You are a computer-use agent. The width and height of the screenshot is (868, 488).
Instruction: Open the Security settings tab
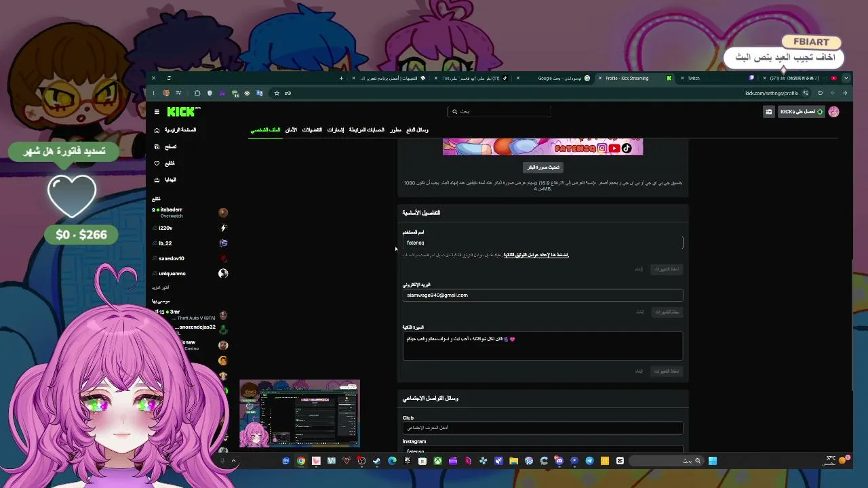point(290,130)
